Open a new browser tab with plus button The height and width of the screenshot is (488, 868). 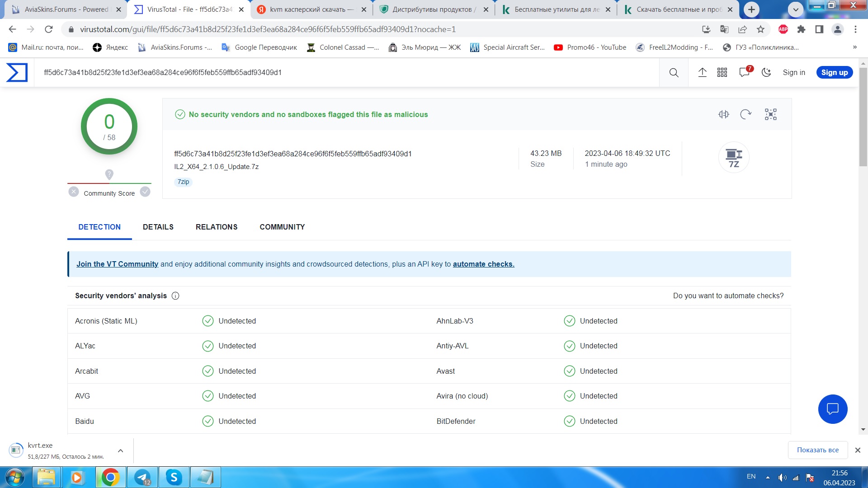tap(751, 9)
